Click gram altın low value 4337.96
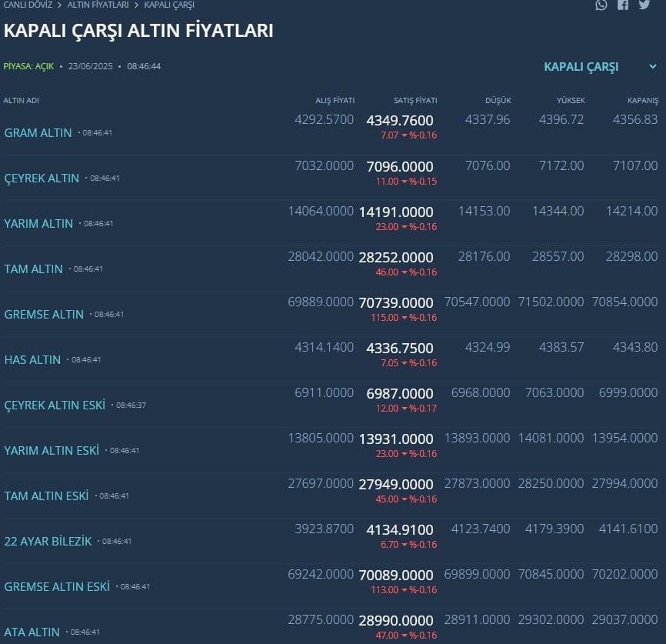The width and height of the screenshot is (666, 644). [x=487, y=120]
